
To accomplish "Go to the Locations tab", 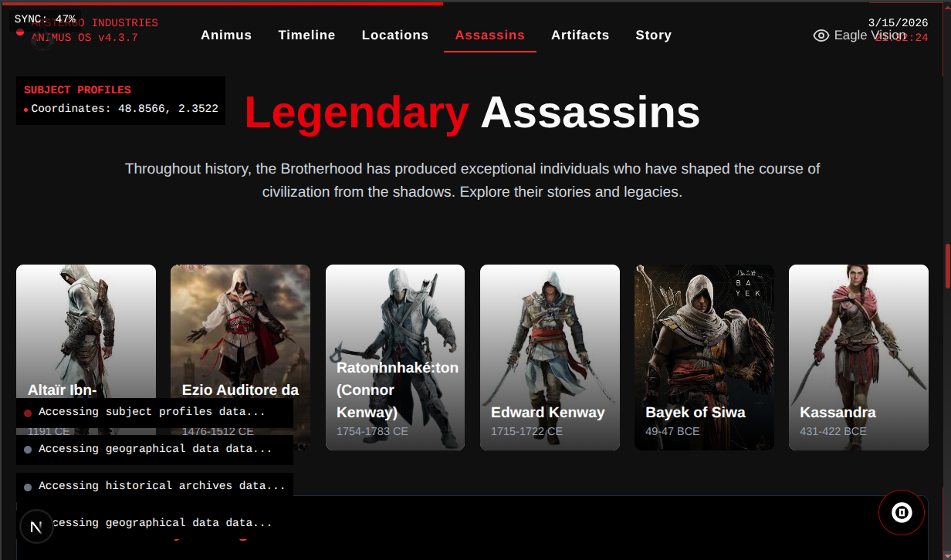I will coord(395,35).
